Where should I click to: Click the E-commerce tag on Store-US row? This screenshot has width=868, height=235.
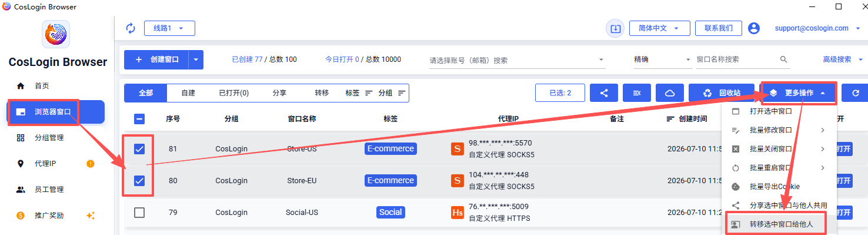pyautogui.click(x=390, y=149)
